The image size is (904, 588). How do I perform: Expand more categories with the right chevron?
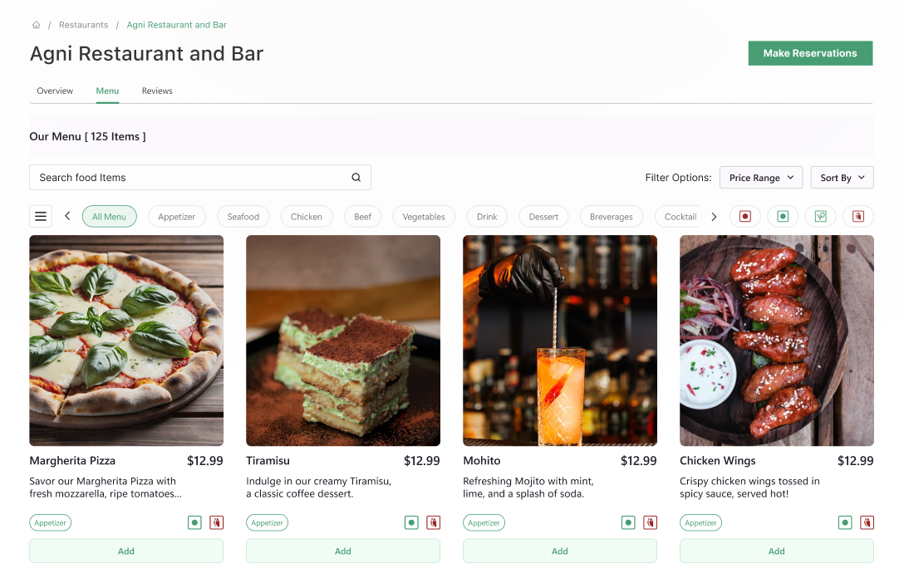pos(714,216)
